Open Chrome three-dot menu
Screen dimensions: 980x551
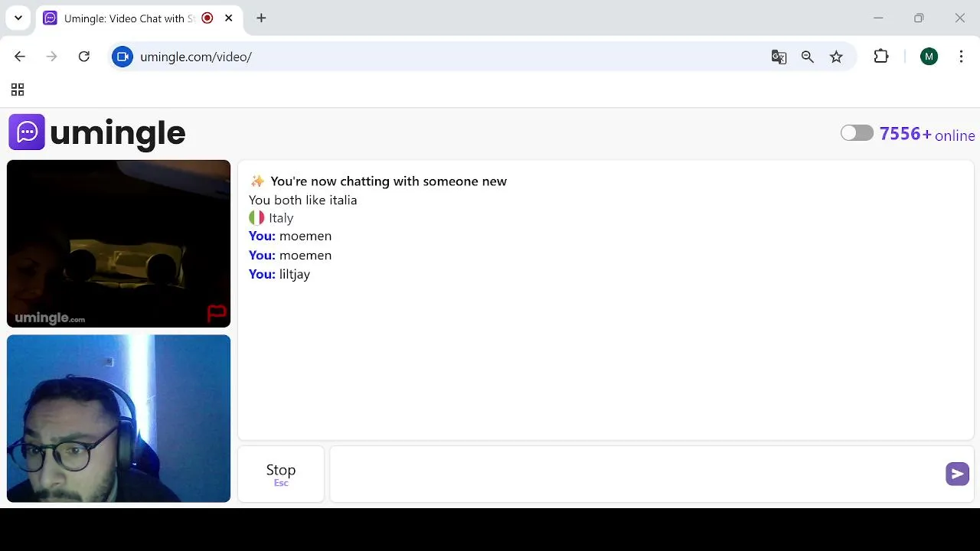point(961,57)
